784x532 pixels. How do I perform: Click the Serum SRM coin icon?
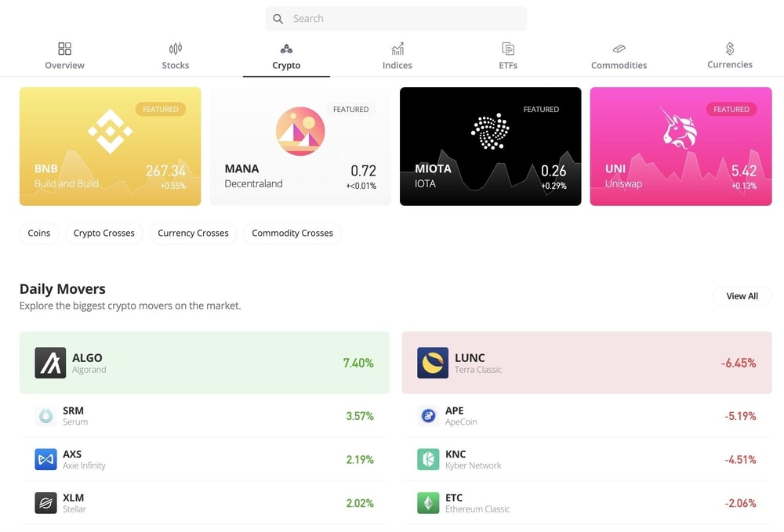(x=45, y=416)
